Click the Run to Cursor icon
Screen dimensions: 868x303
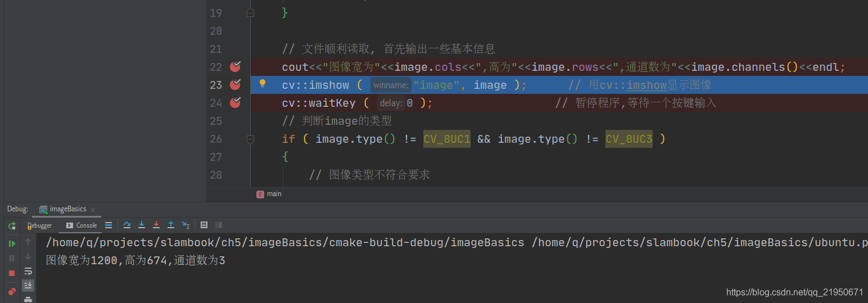186,225
